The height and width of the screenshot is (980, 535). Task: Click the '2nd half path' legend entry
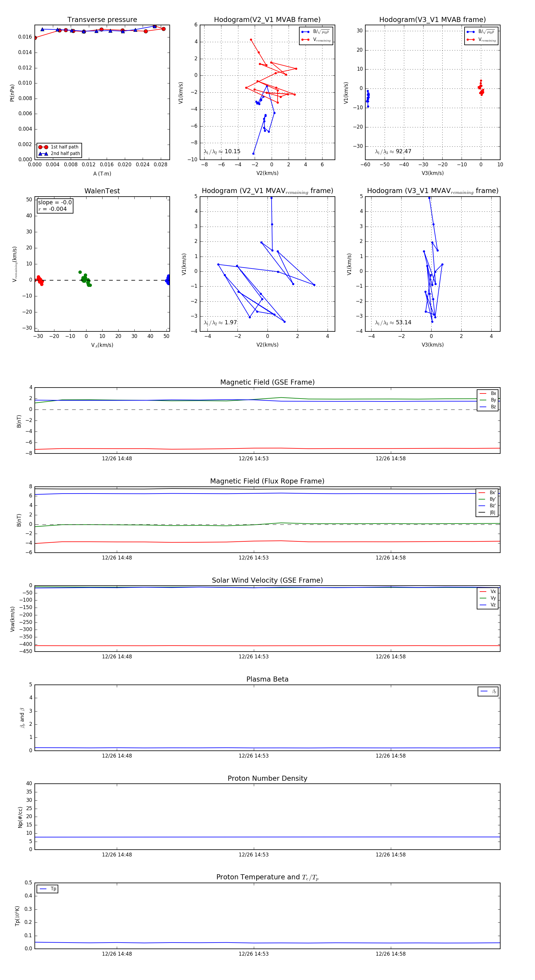coord(59,154)
